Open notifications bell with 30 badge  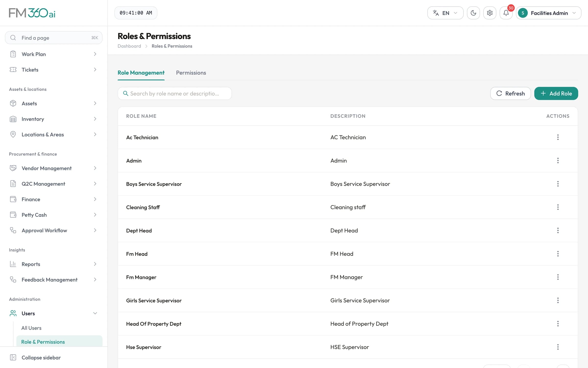pyautogui.click(x=506, y=13)
